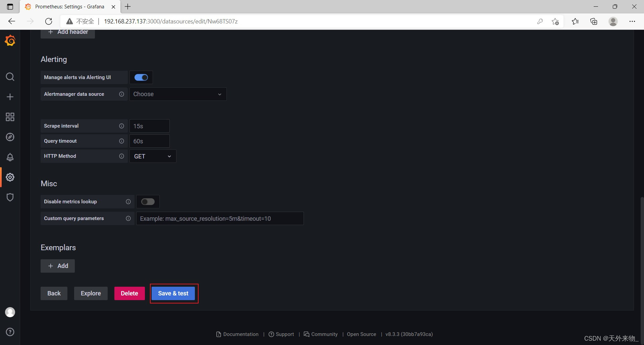Image resolution: width=644 pixels, height=345 pixels.
Task: Show info tooltip for HTTP Method
Action: pyautogui.click(x=121, y=156)
